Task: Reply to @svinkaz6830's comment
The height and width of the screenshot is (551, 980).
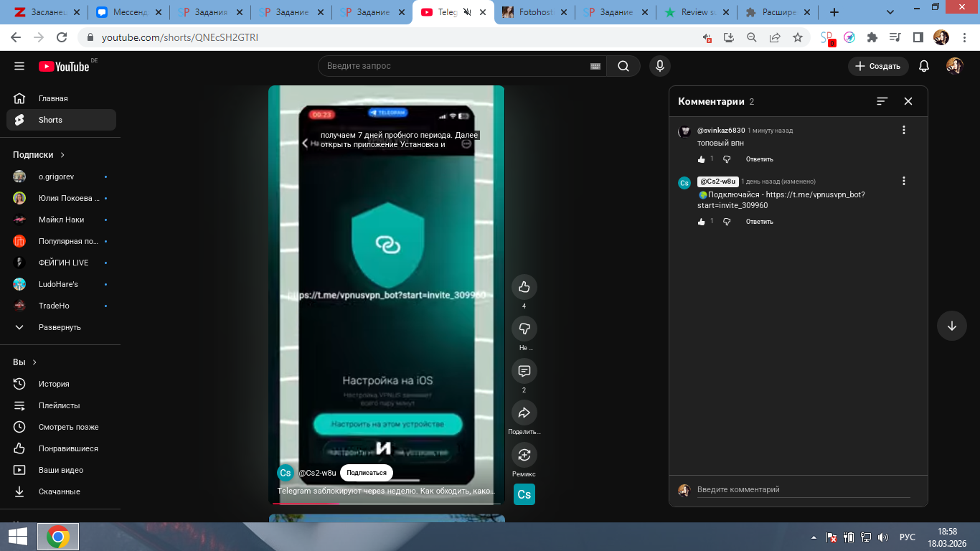Action: coord(759,159)
